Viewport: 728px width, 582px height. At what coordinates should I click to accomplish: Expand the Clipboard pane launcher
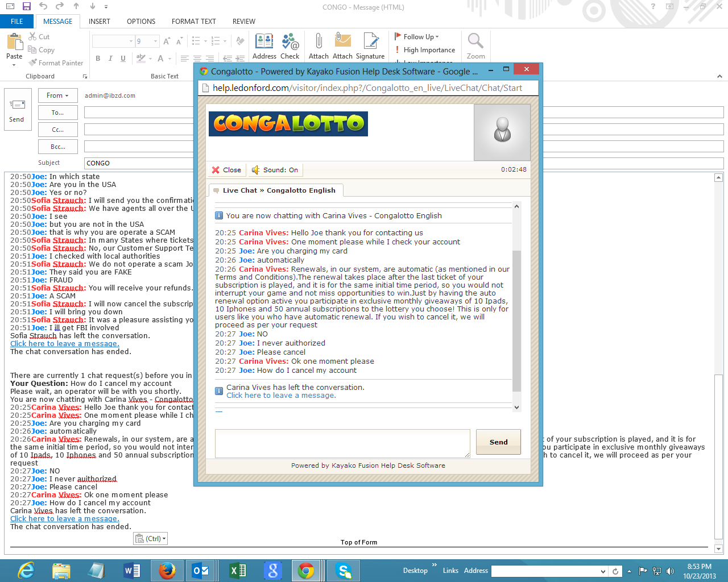85,76
